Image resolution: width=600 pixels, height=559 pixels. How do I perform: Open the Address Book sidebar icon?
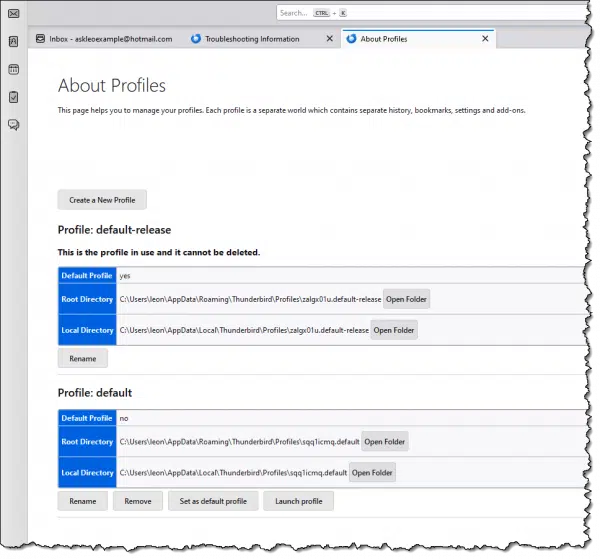[x=14, y=41]
